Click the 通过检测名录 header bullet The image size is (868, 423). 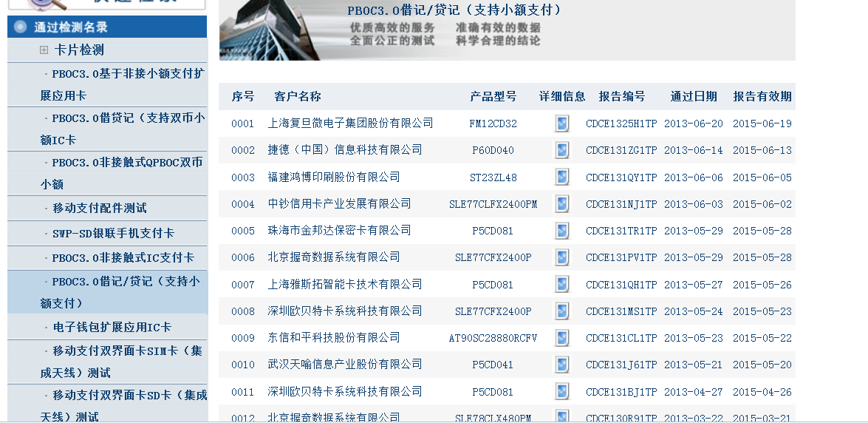click(x=21, y=27)
